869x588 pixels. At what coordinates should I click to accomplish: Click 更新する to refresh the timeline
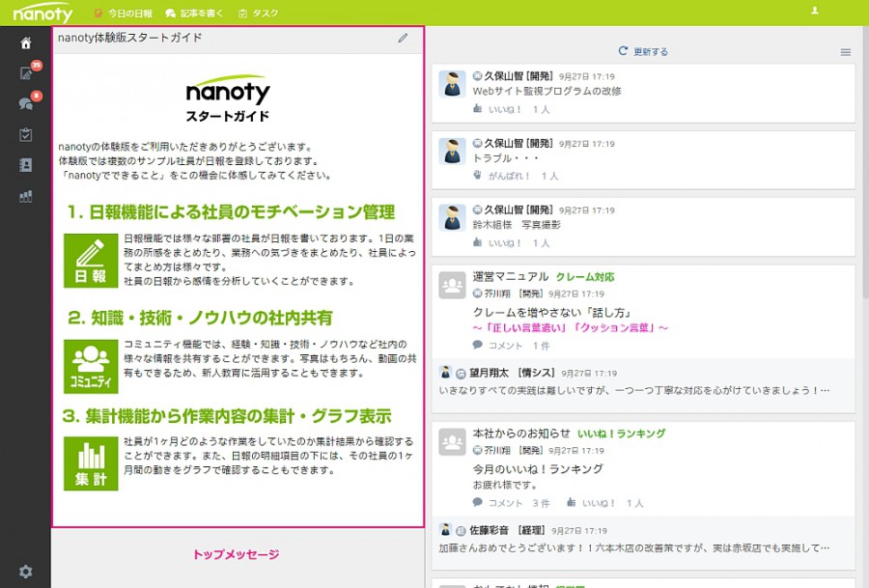point(643,51)
